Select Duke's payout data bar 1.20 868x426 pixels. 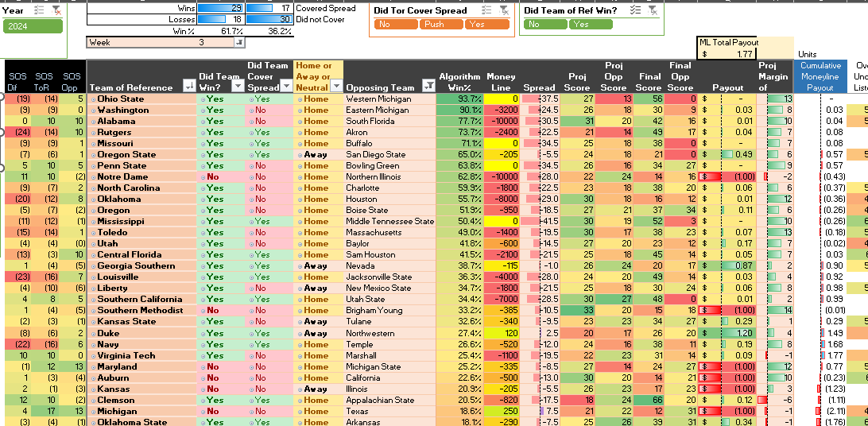(727, 333)
